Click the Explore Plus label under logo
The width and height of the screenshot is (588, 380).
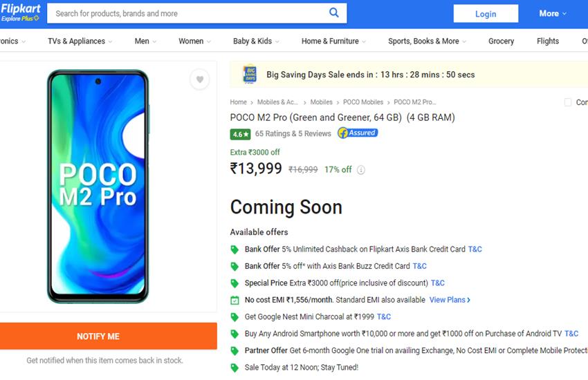pyautogui.click(x=20, y=19)
